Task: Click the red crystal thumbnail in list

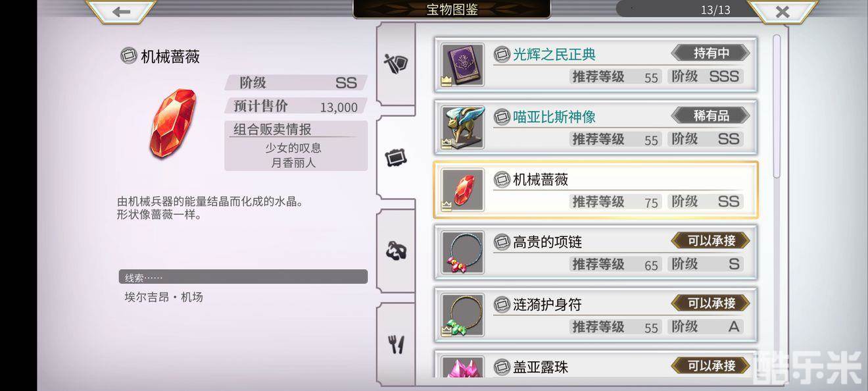Action: tap(463, 190)
